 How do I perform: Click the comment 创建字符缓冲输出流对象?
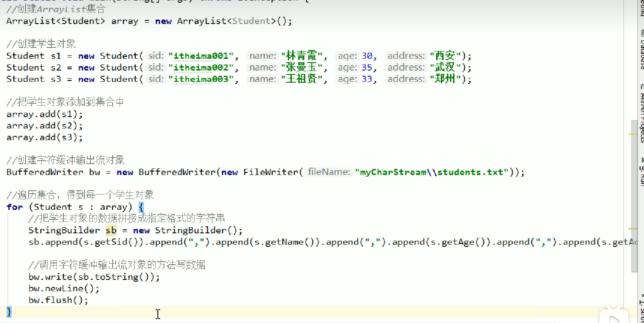(65, 160)
